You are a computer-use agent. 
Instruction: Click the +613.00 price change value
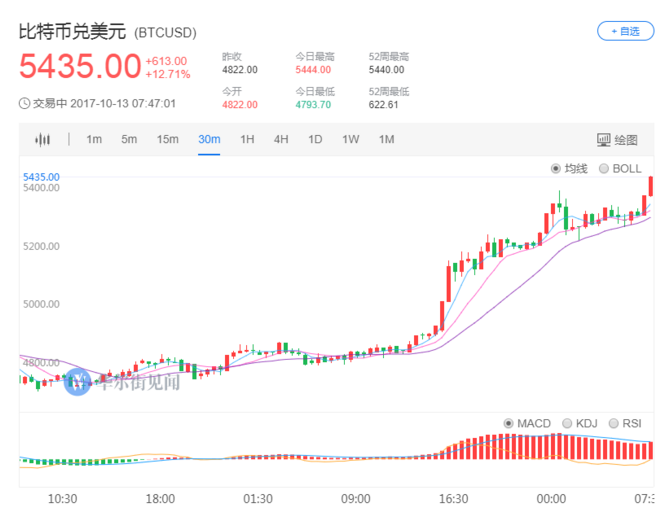coord(166,61)
